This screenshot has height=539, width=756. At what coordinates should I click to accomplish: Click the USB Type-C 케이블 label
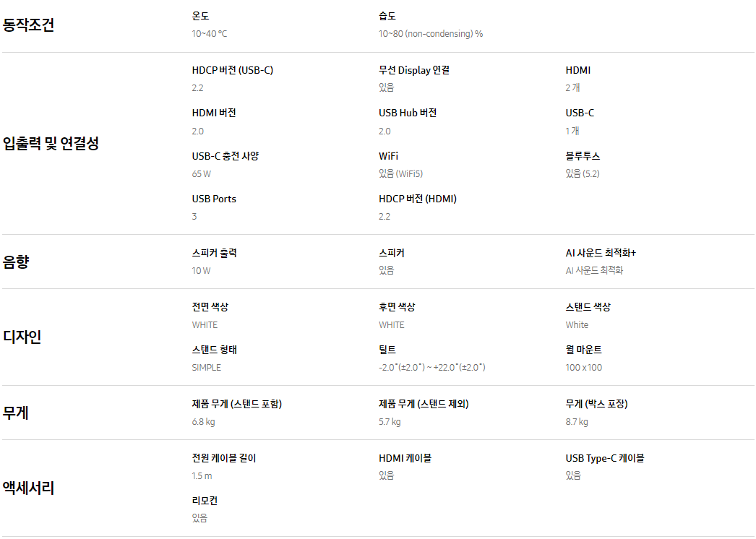[x=605, y=458]
